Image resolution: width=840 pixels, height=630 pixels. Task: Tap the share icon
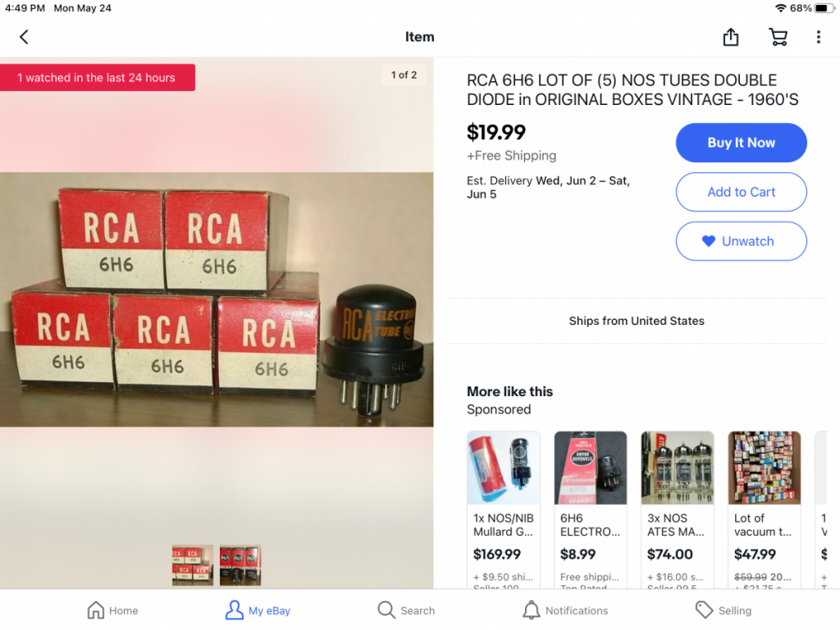[731, 36]
